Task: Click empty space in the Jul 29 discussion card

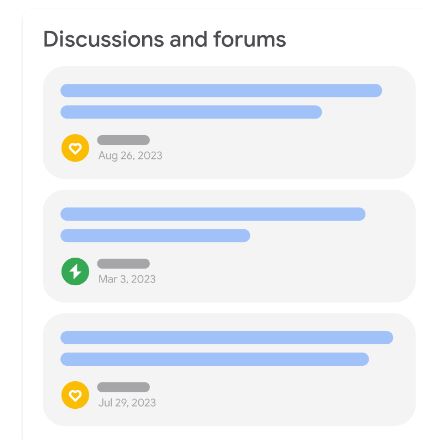Action: pos(283,395)
